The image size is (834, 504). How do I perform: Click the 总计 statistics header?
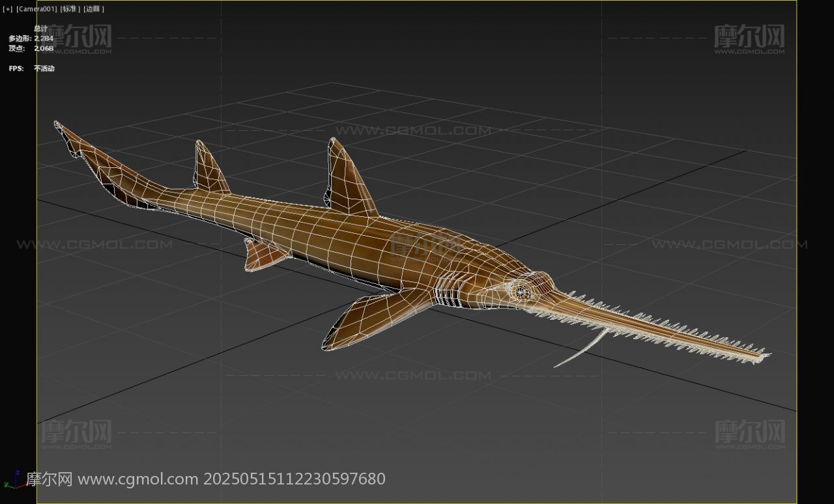[40, 29]
